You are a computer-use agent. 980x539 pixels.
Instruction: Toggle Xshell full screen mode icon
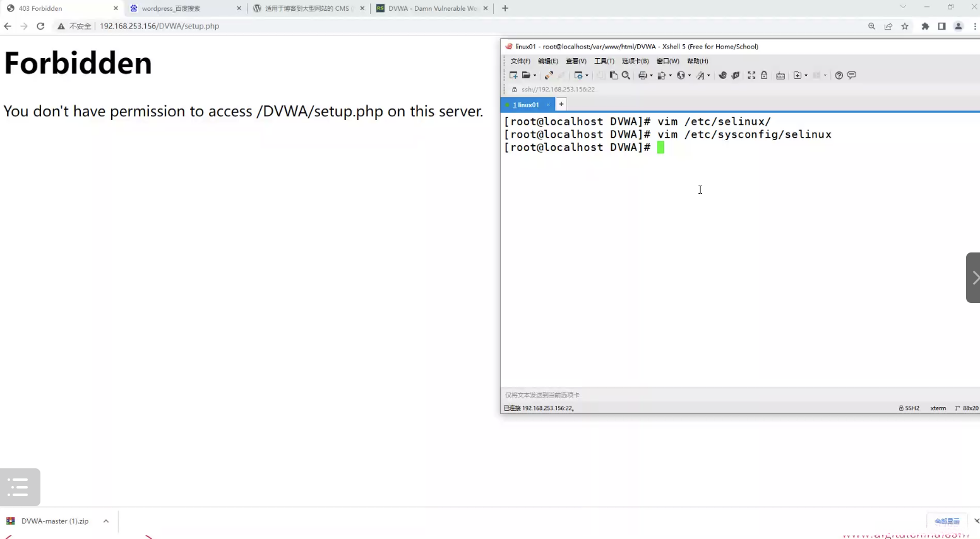751,75
